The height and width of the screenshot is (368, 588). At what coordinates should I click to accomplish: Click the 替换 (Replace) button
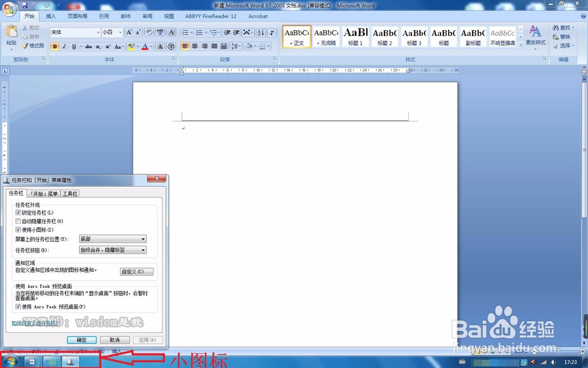(x=562, y=37)
